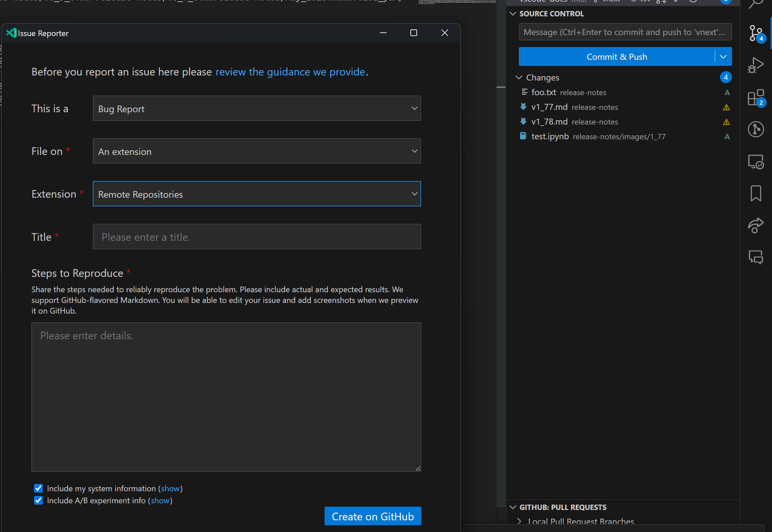Open the Remote Explorer view

(x=756, y=161)
